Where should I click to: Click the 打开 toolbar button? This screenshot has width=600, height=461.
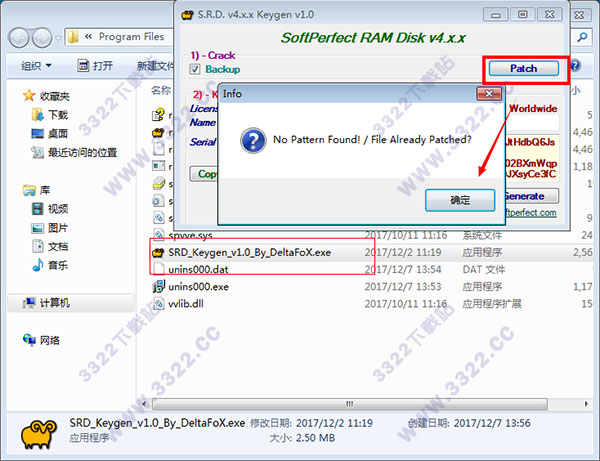pyautogui.click(x=95, y=66)
